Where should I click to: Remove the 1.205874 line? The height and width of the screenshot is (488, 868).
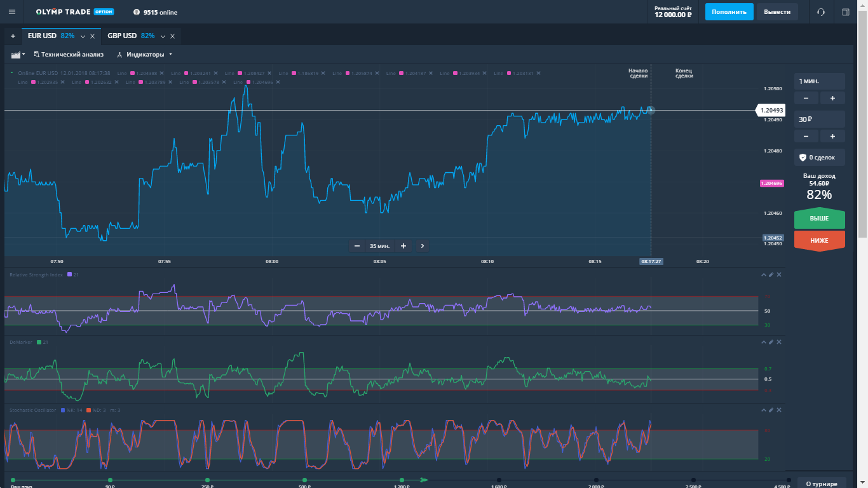point(377,73)
